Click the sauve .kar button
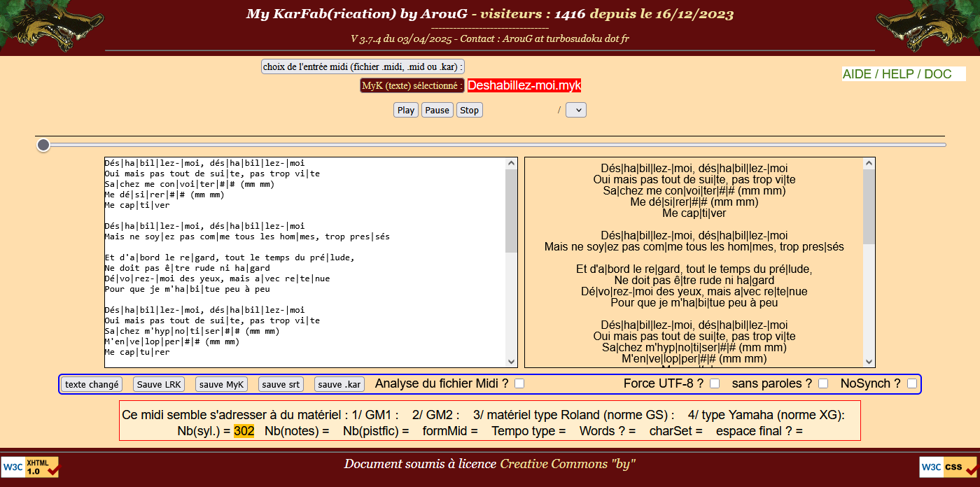Image resolution: width=980 pixels, height=487 pixels. (339, 384)
